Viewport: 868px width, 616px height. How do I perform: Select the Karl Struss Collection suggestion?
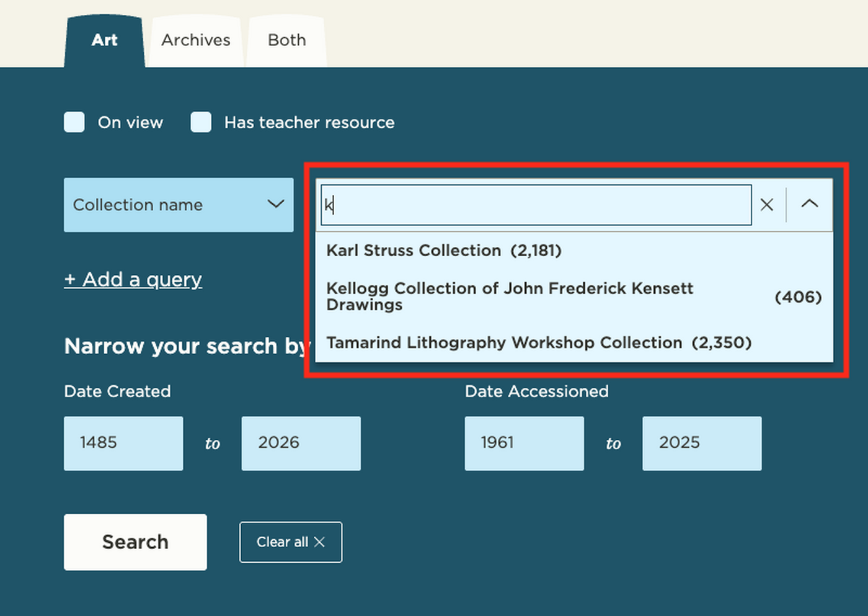click(444, 251)
